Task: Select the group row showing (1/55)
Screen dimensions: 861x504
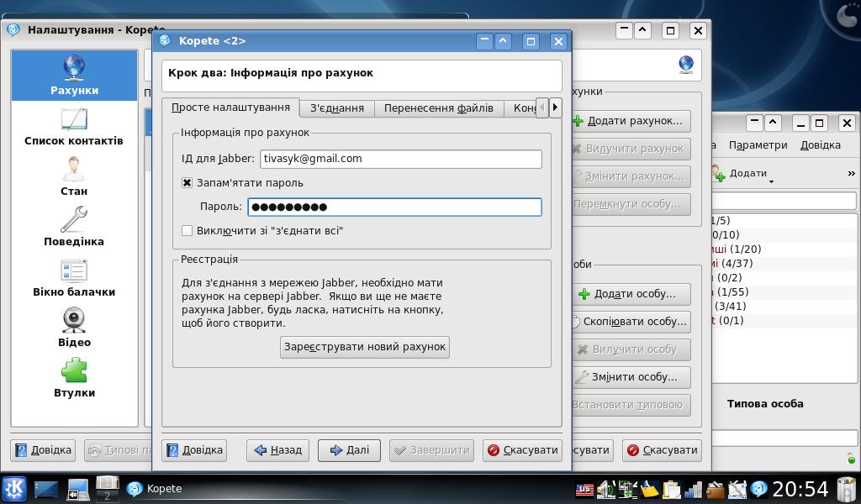Action: click(784, 291)
